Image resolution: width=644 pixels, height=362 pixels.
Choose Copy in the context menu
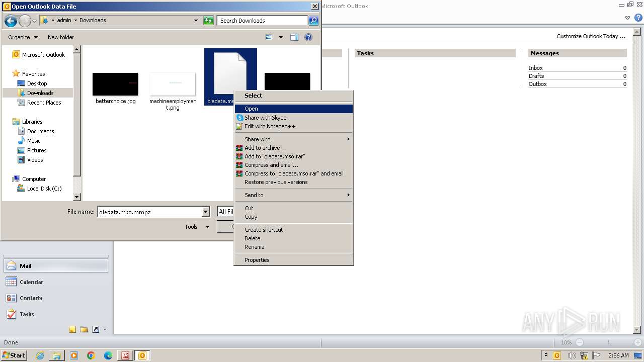(x=294, y=217)
